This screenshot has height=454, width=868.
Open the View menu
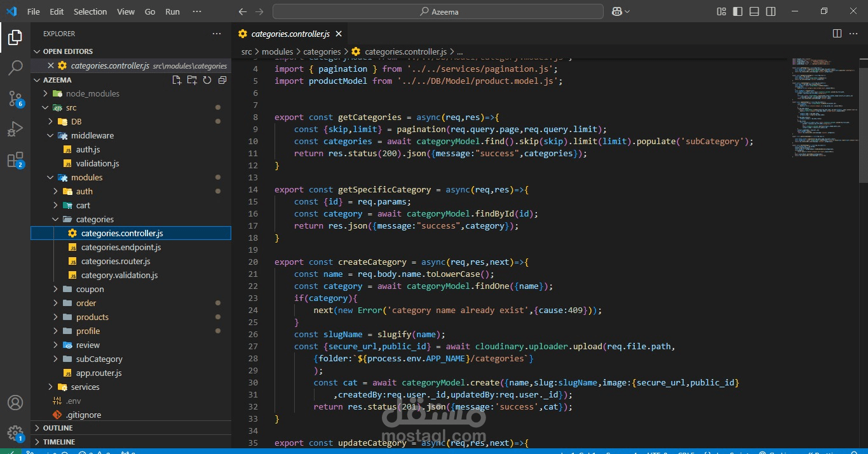tap(126, 11)
